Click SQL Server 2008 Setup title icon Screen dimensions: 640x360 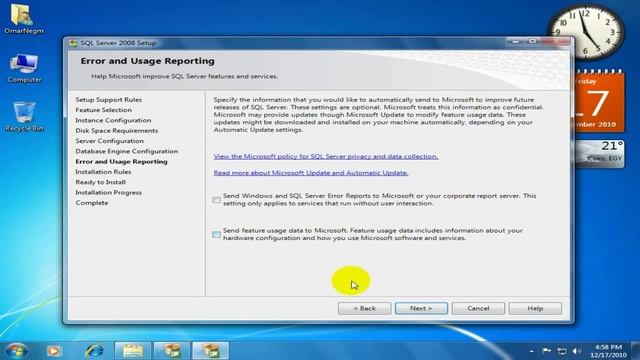[x=73, y=43]
